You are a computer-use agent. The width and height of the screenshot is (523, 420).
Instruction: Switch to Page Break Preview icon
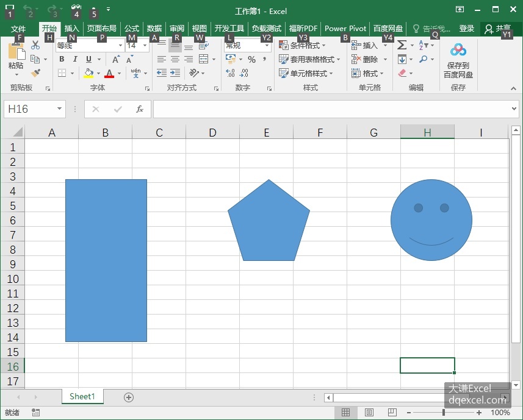[x=392, y=413]
